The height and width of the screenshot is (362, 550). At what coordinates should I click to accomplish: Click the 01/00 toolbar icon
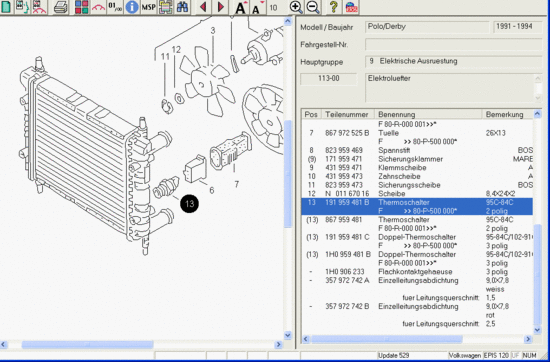(115, 7)
